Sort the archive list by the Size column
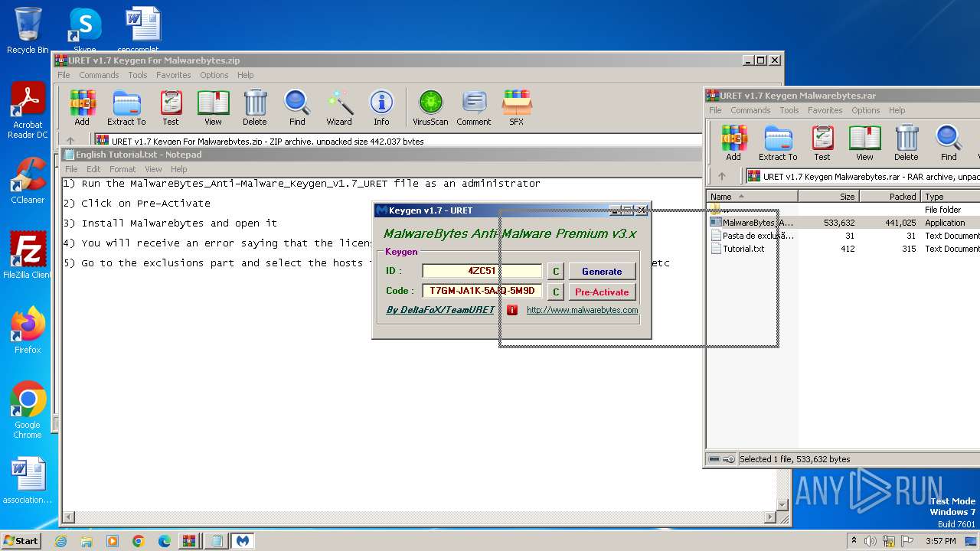This screenshot has width=980, height=551. (x=828, y=197)
